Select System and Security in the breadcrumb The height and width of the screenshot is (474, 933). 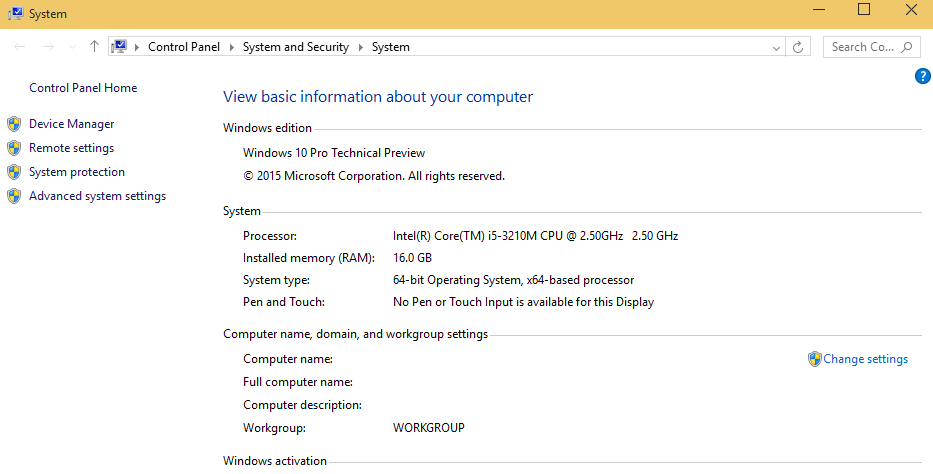coord(295,47)
